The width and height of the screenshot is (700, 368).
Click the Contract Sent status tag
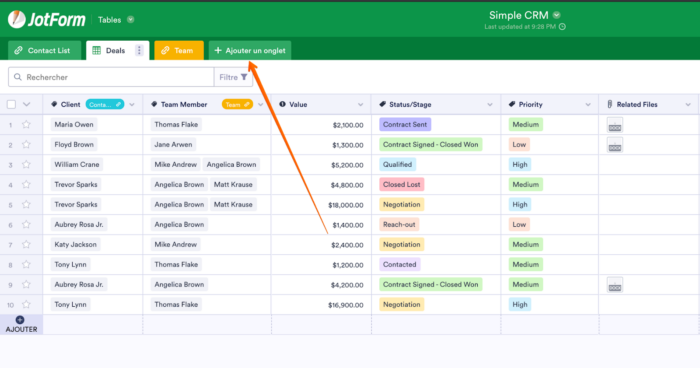click(405, 125)
